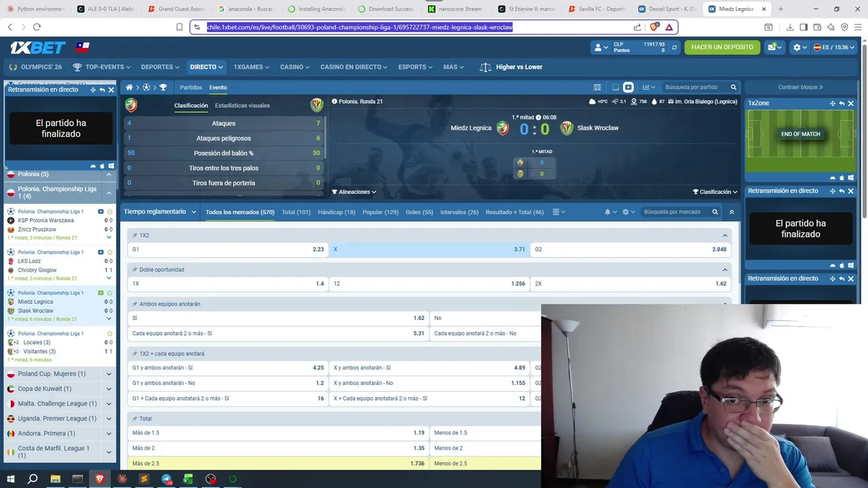Open Telegram from the taskbar

(x=166, y=479)
